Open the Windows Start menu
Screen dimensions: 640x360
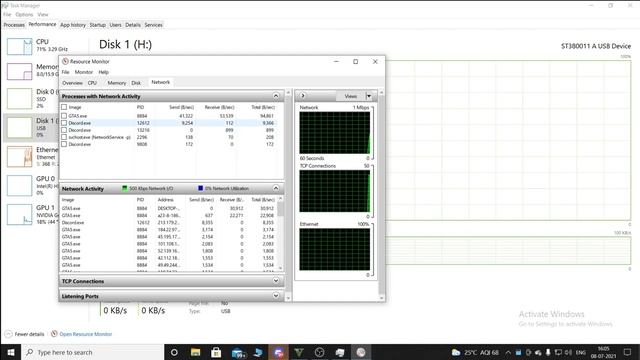11,352
